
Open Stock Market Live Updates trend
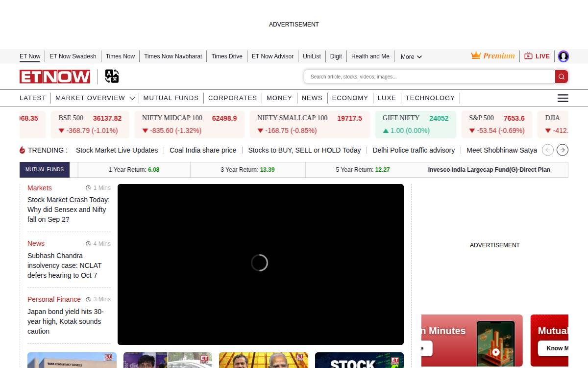[x=117, y=150]
